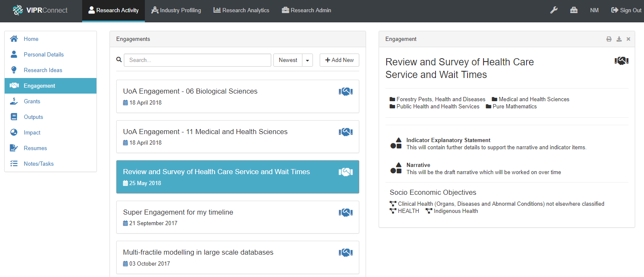The image size is (644, 277).
Task: Expand the Newest sort dropdown caret
Action: [x=307, y=60]
